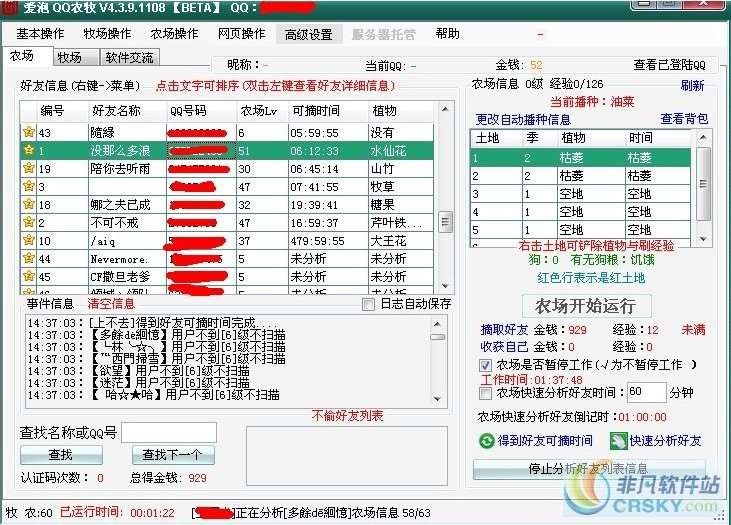This screenshot has height=525, width=731.
Task: Sort by the 农场Lv column header
Action: coord(262,111)
